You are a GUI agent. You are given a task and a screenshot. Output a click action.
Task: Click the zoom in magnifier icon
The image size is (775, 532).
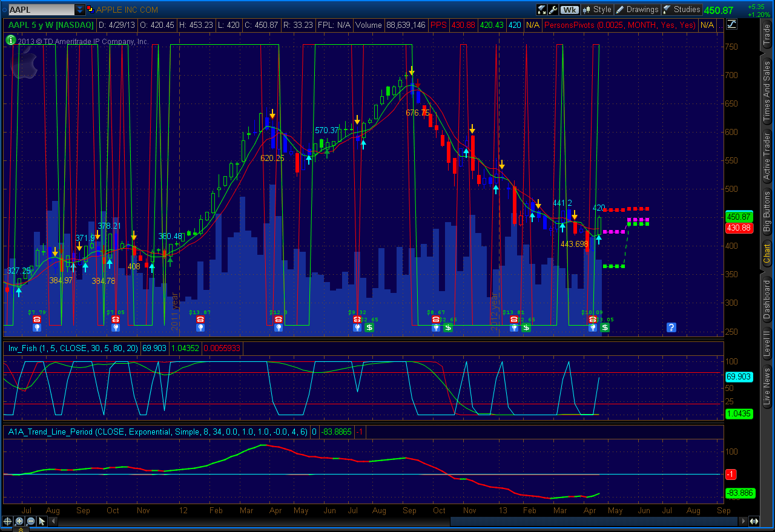19,521
